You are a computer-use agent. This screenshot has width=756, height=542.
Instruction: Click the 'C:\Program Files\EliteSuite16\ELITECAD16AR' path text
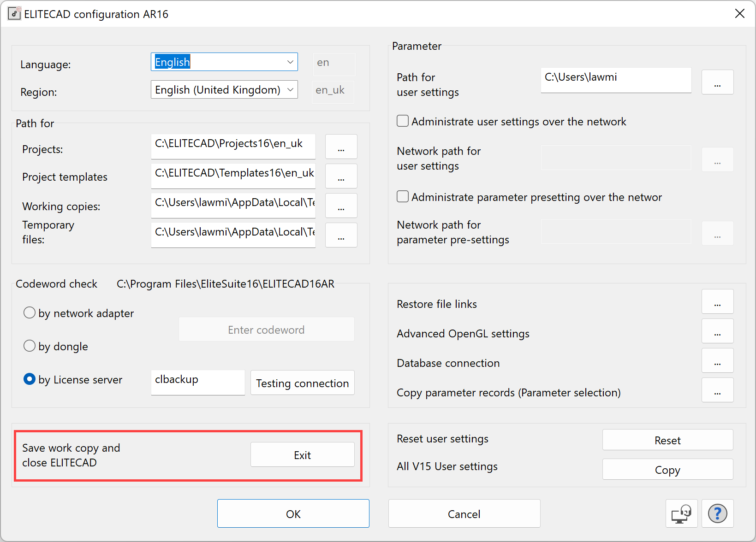[226, 284]
